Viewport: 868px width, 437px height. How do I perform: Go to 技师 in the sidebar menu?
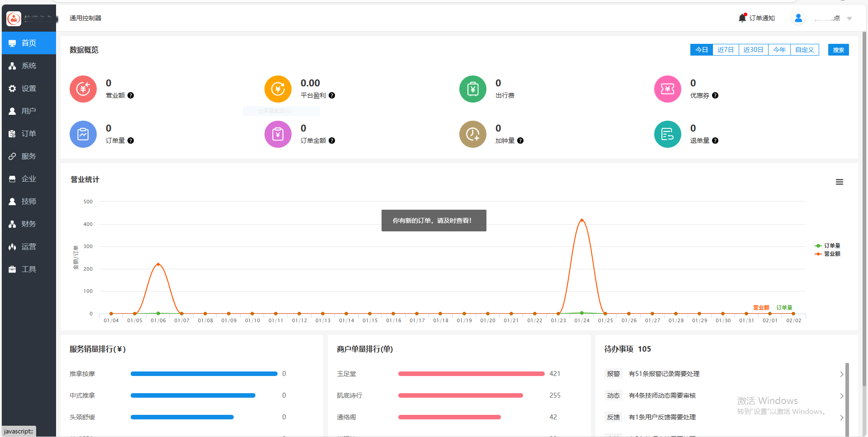pos(28,202)
